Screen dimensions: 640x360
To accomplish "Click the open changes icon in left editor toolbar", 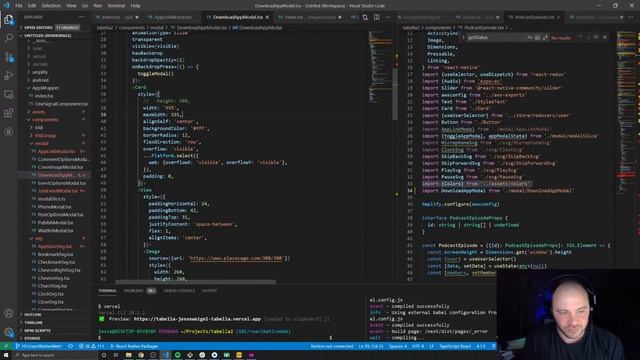I will (365, 17).
